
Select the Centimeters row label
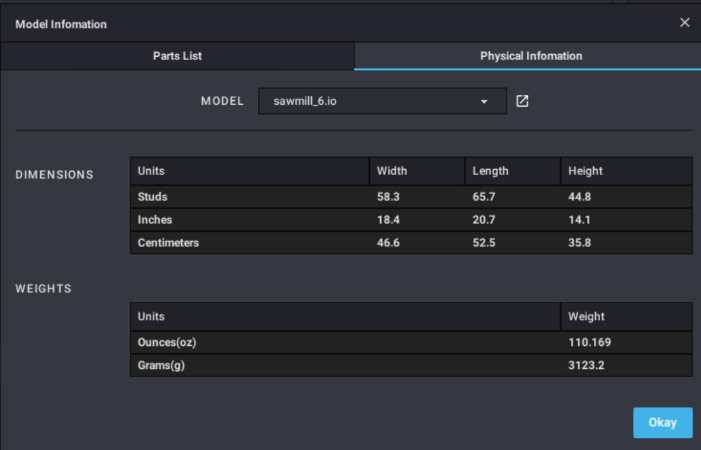pos(168,243)
